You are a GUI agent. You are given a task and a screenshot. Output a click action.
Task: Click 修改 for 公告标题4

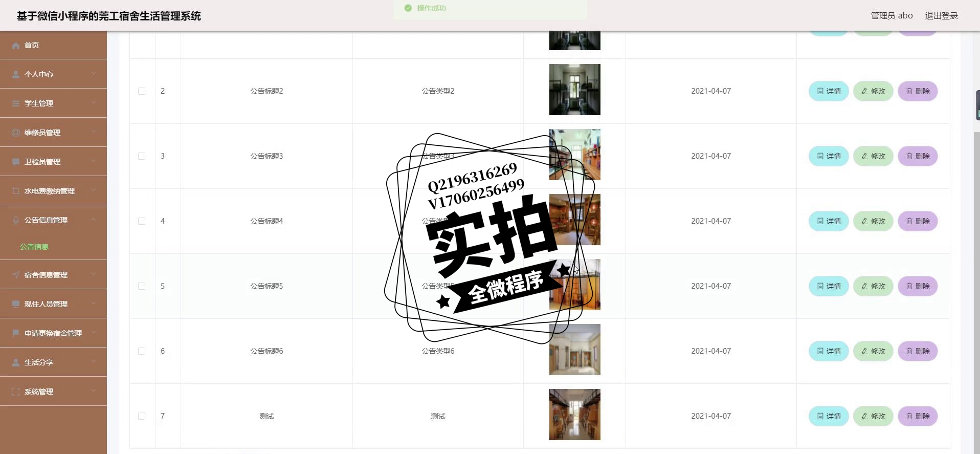(x=873, y=221)
